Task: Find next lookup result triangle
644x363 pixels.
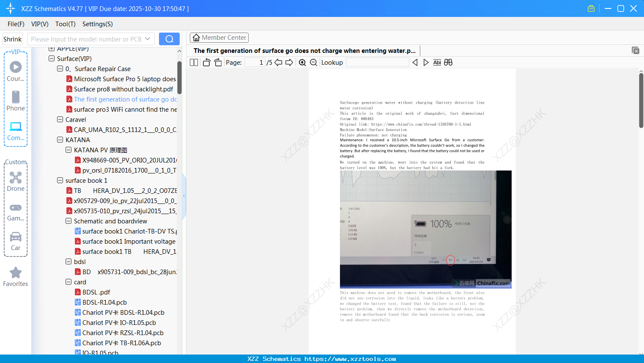Action: (x=426, y=62)
